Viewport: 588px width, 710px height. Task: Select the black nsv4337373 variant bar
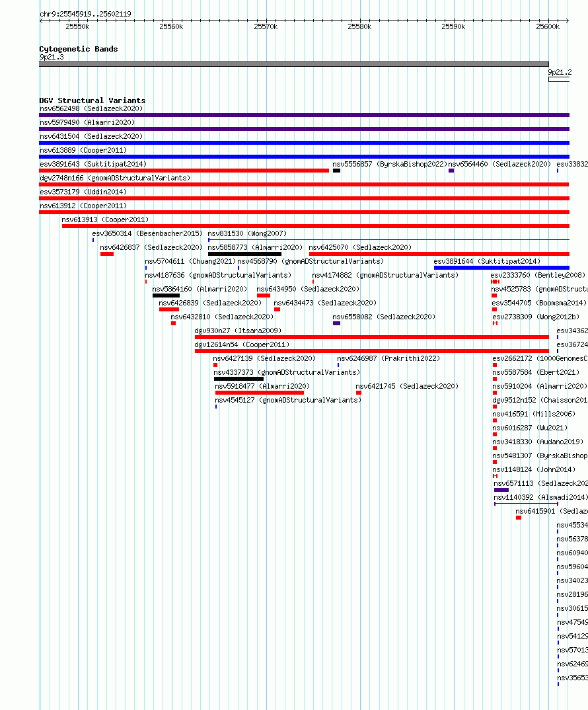(x=239, y=379)
